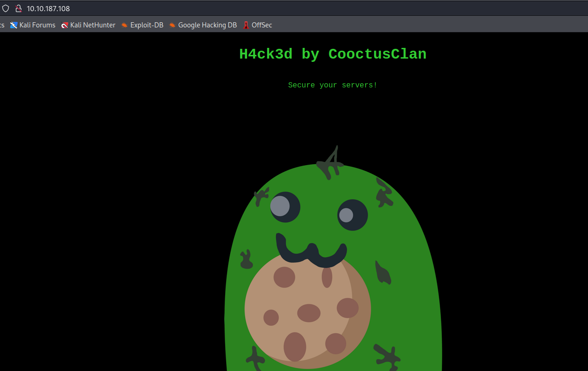Click the Kali NetHunter favicon

(65, 25)
